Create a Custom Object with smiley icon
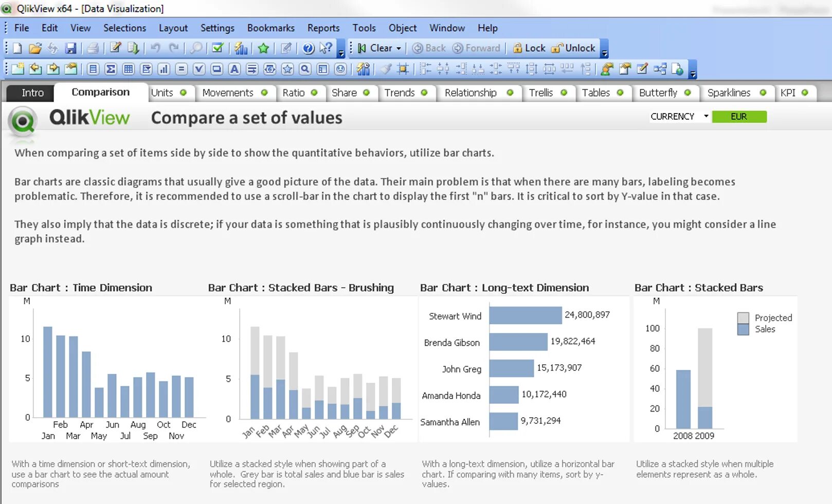832x504 pixels. pyautogui.click(x=340, y=69)
